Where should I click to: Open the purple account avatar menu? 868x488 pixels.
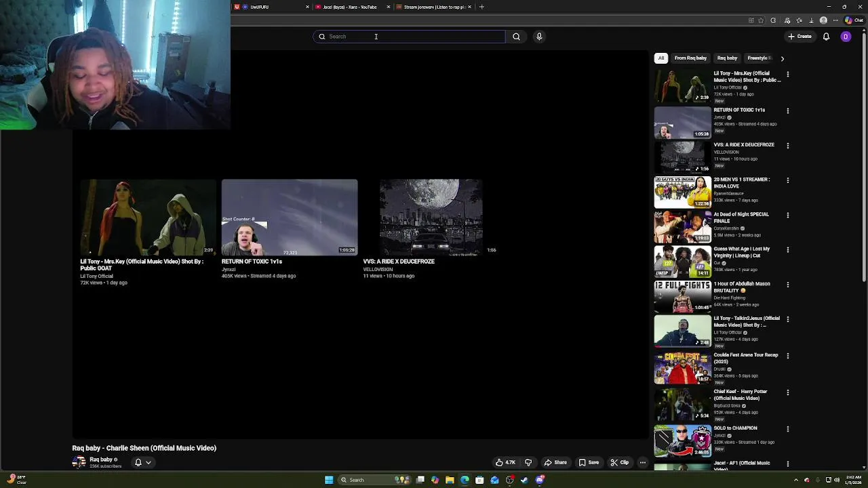point(846,37)
